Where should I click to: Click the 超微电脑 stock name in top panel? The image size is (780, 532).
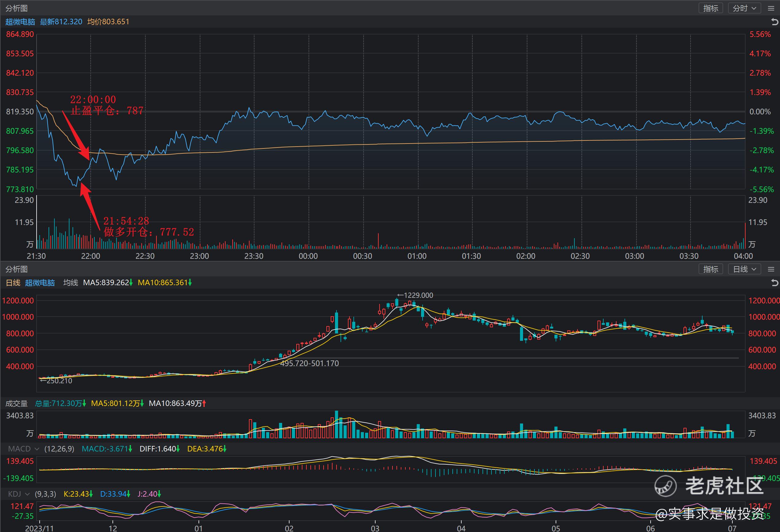(x=20, y=22)
